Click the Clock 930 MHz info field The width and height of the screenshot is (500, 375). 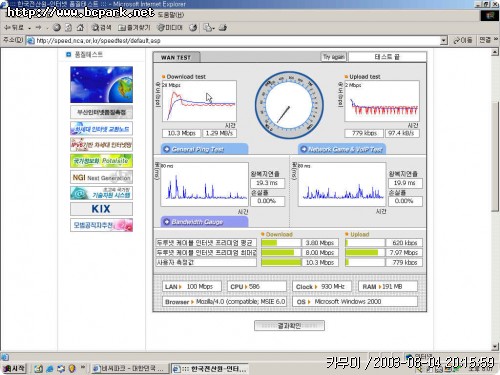(x=322, y=287)
